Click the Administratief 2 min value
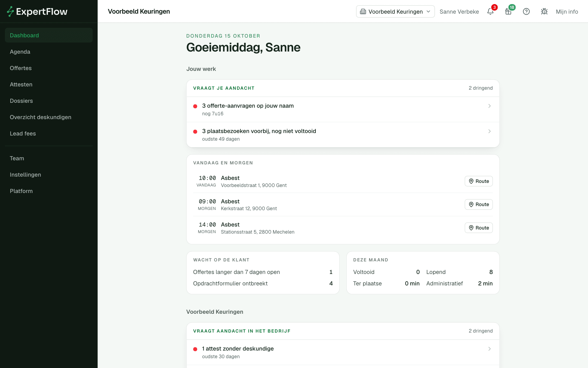This screenshot has width=588, height=368. click(x=485, y=283)
